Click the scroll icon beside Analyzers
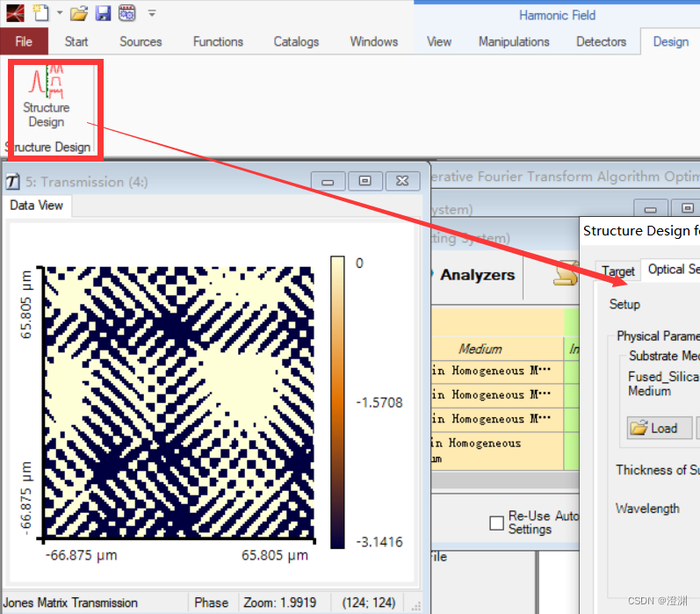700x614 pixels. 566,273
